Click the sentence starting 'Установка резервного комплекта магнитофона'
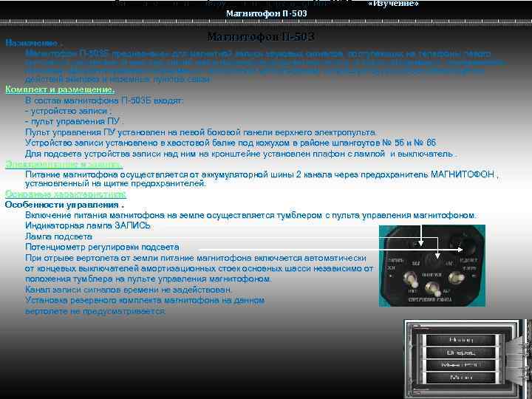The image size is (532, 399). pos(145,306)
